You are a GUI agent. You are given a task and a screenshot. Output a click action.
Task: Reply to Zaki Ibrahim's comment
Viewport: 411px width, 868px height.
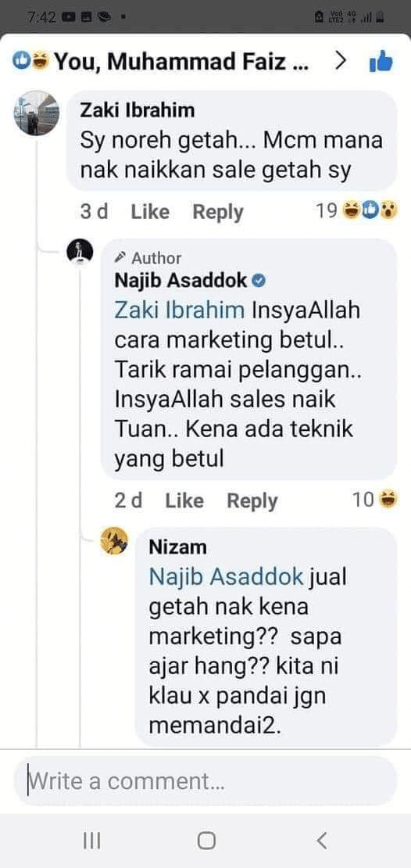pyautogui.click(x=217, y=212)
